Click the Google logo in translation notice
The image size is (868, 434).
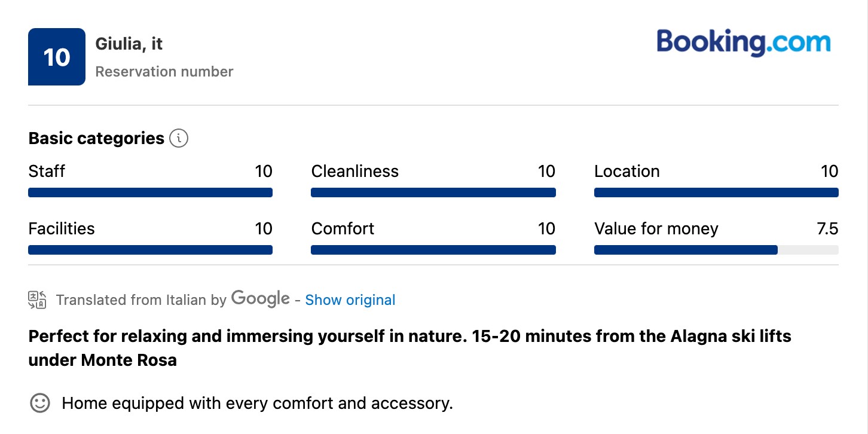[261, 298]
